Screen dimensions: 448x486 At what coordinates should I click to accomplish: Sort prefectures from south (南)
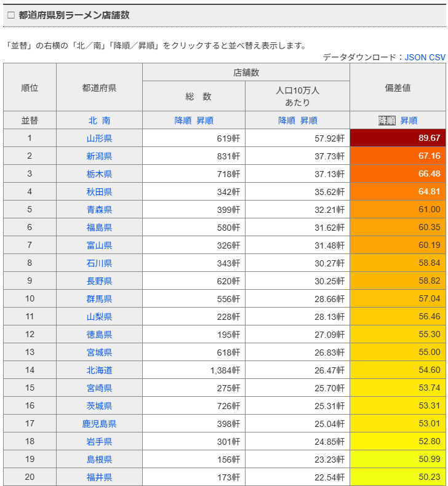pos(106,120)
